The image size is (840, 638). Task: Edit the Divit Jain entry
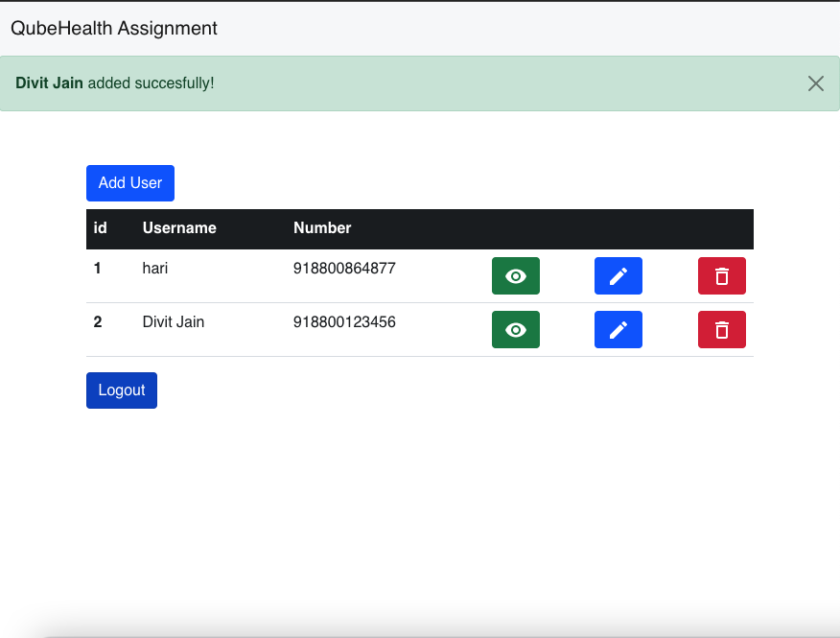click(618, 329)
